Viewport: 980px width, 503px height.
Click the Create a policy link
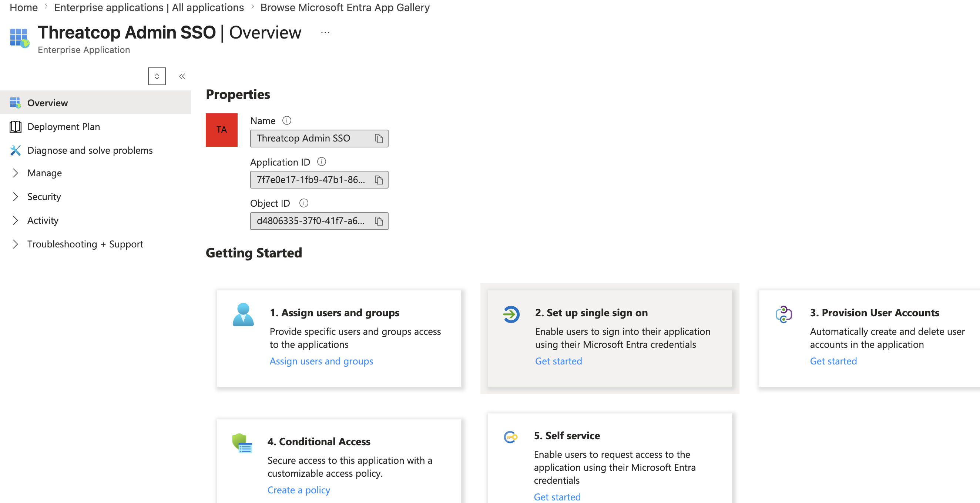pos(299,490)
